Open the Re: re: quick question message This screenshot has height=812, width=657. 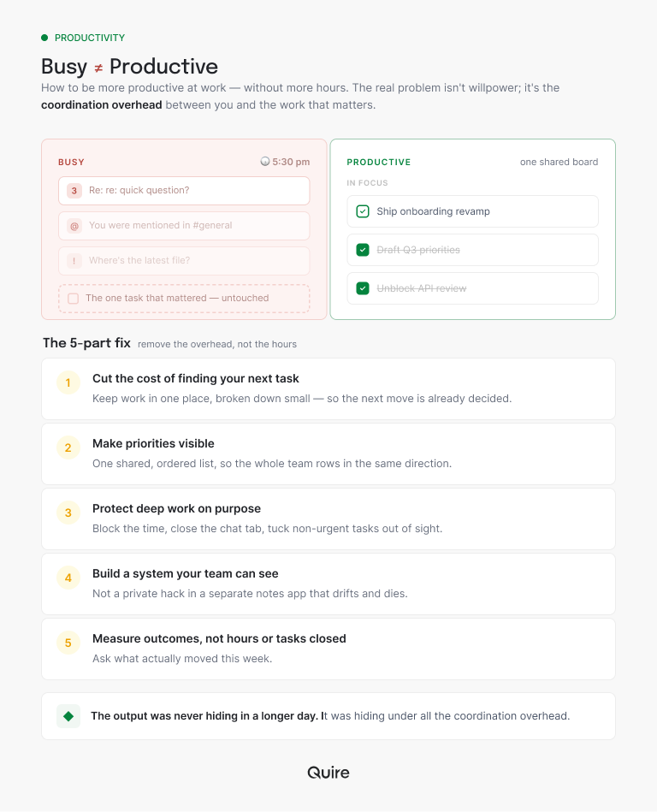pos(184,191)
